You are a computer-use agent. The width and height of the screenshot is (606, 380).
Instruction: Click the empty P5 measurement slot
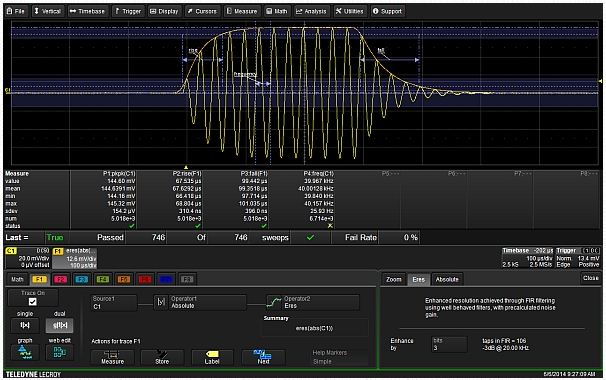[x=390, y=174]
